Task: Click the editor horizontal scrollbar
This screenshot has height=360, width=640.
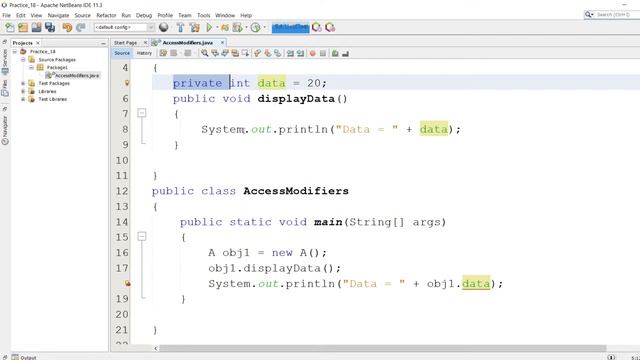Action: (x=382, y=348)
